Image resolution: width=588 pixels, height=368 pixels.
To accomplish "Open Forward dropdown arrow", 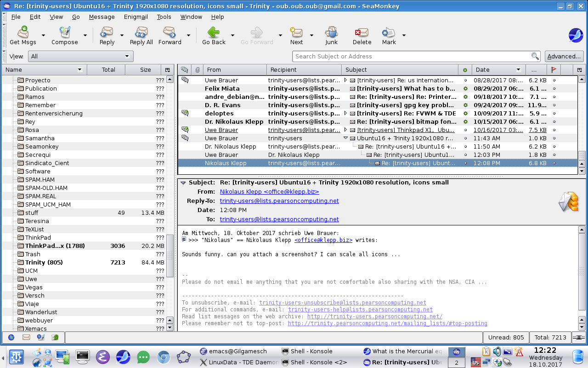I will tap(188, 35).
